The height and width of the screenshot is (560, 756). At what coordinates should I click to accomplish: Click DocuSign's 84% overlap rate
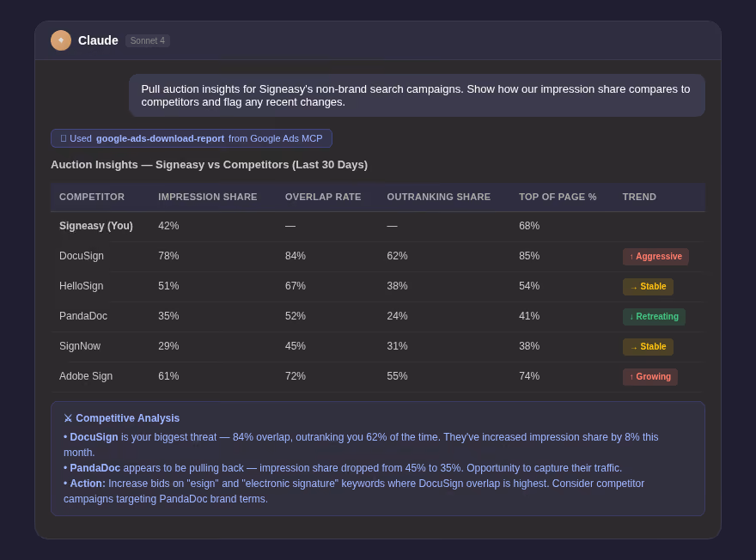[x=295, y=256]
